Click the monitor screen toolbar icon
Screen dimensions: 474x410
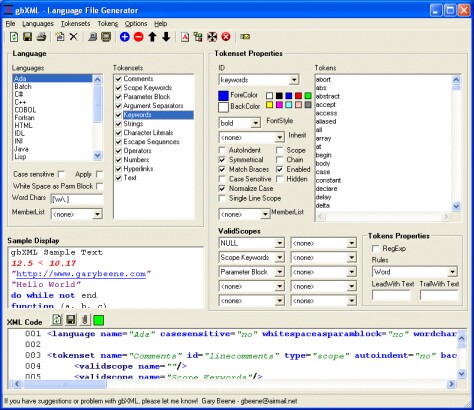pos(106,37)
